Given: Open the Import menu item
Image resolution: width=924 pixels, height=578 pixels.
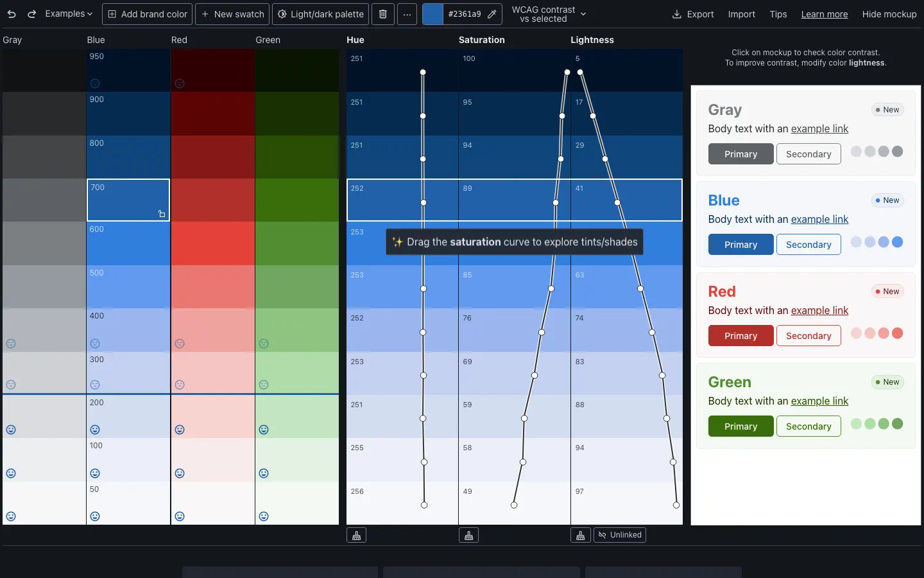Looking at the screenshot, I should [x=741, y=14].
